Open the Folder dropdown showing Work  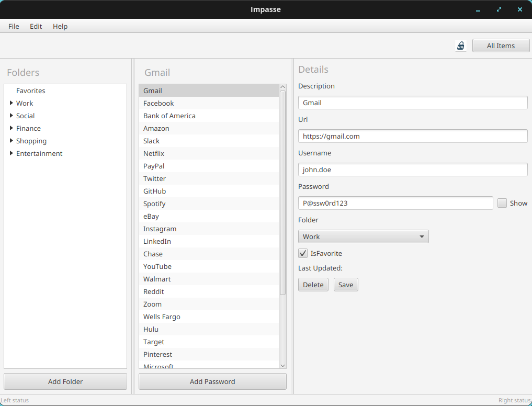[364, 236]
